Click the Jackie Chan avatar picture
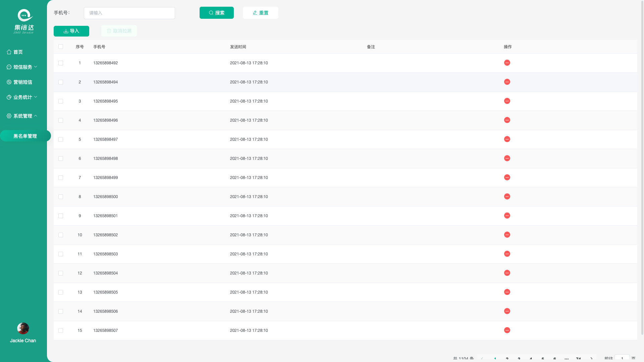The width and height of the screenshot is (644, 362). pos(23,328)
